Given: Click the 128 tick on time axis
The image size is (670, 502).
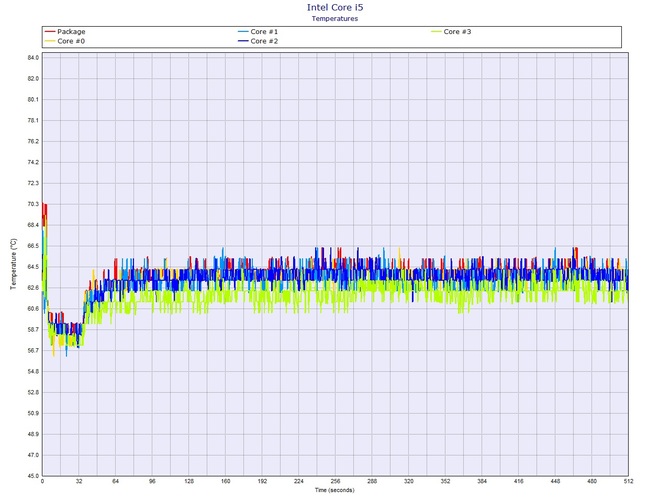Looking at the screenshot, I should tap(189, 481).
